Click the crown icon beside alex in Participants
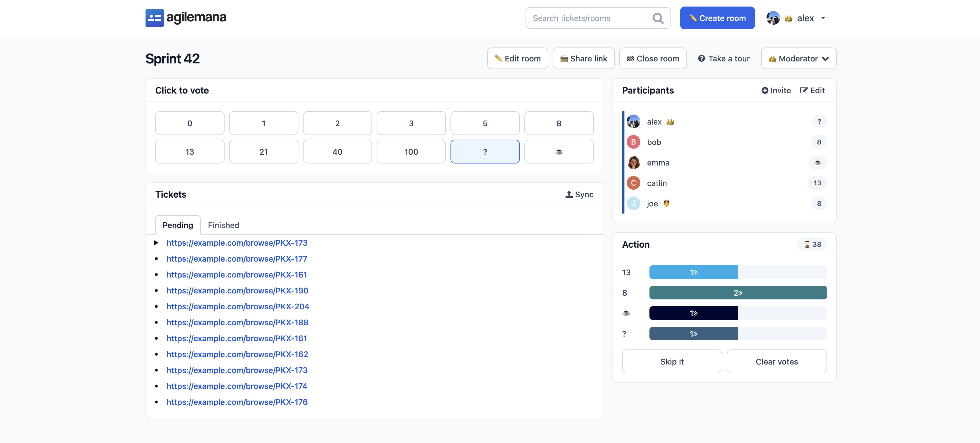This screenshot has width=980, height=443. click(670, 122)
